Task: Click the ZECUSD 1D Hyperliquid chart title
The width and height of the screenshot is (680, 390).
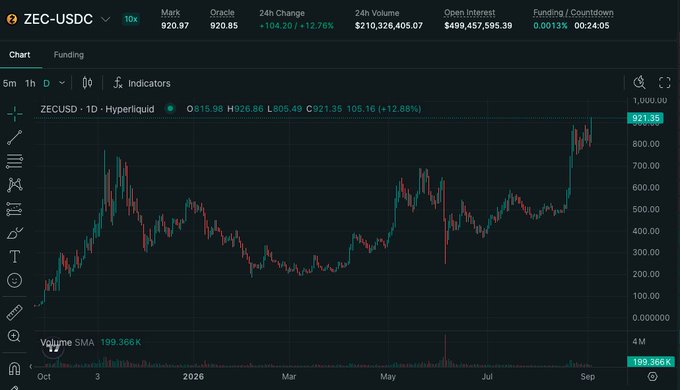Action: pos(98,109)
